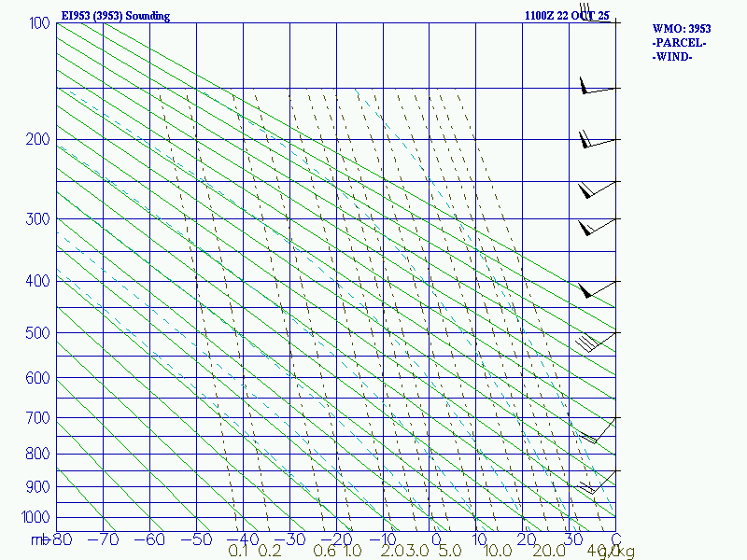Click the 0.2 mixing ratio label
The image size is (747, 560).
point(270,551)
